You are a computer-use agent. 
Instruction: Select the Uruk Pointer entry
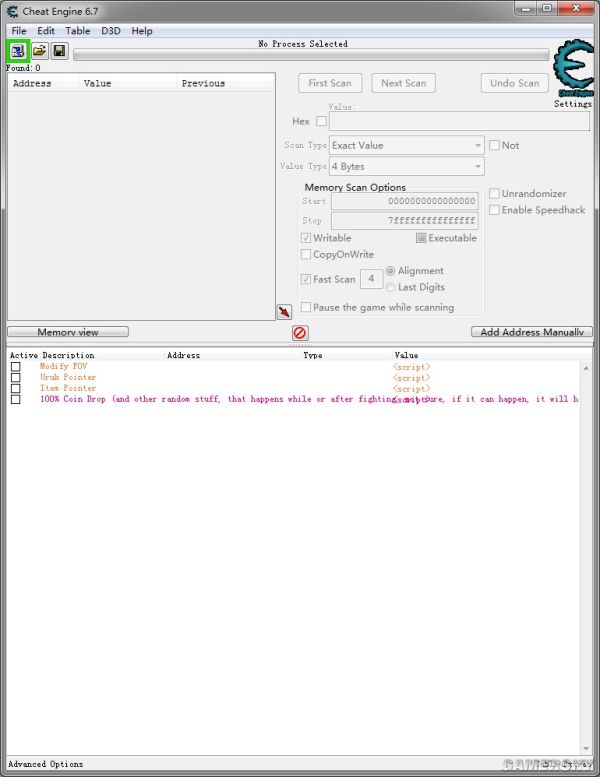coord(68,377)
